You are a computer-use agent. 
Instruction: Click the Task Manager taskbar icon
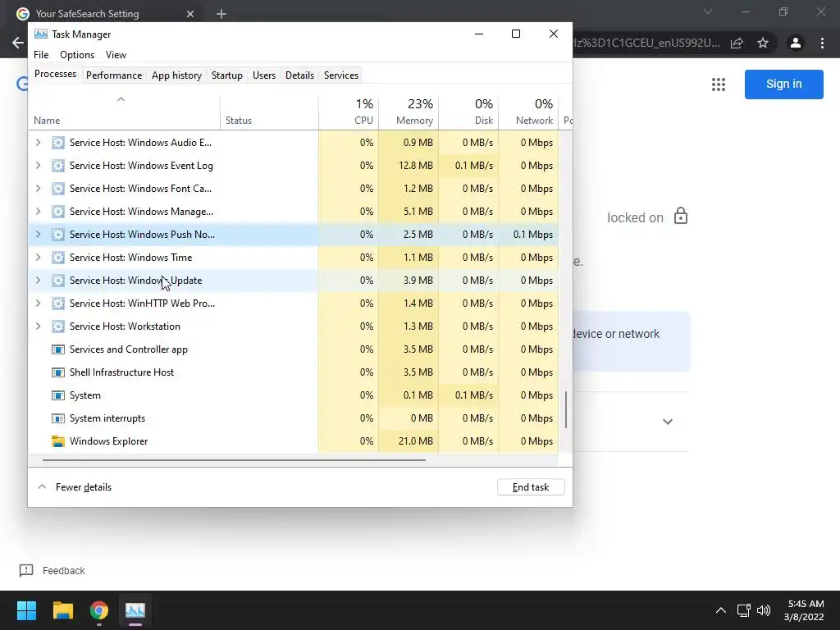point(135,610)
